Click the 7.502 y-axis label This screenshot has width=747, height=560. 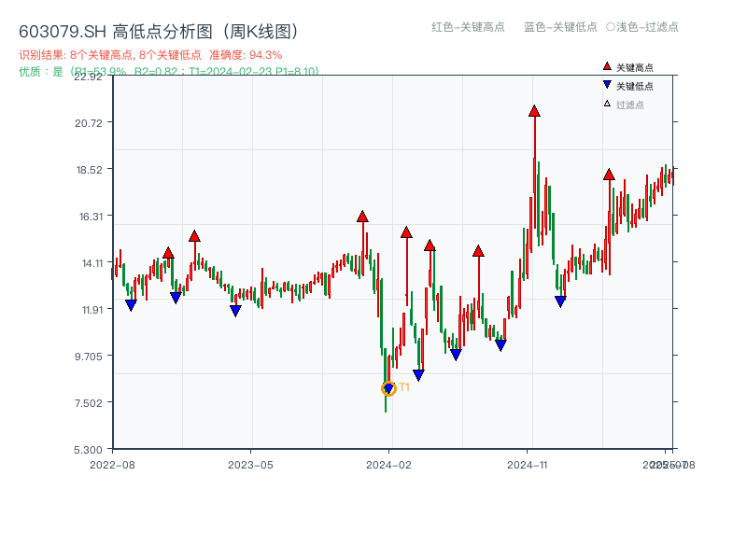89,403
